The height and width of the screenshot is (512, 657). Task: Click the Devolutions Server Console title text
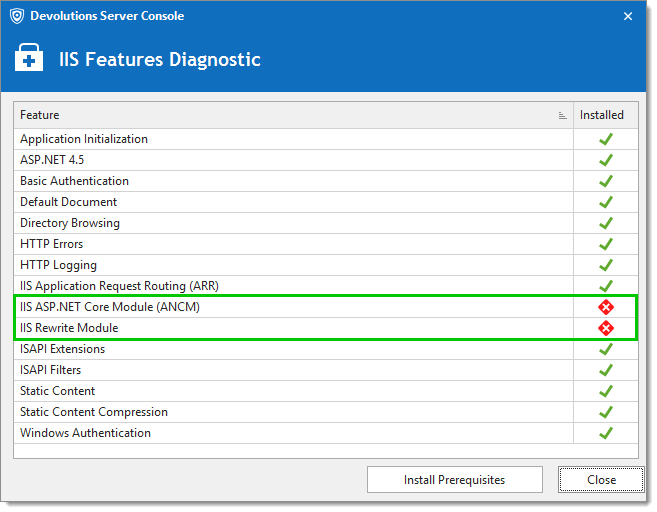(x=107, y=16)
